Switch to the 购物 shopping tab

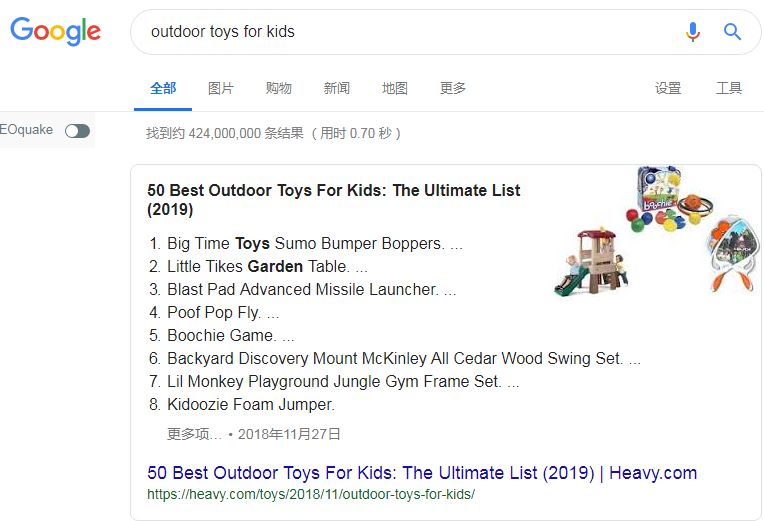pos(279,88)
